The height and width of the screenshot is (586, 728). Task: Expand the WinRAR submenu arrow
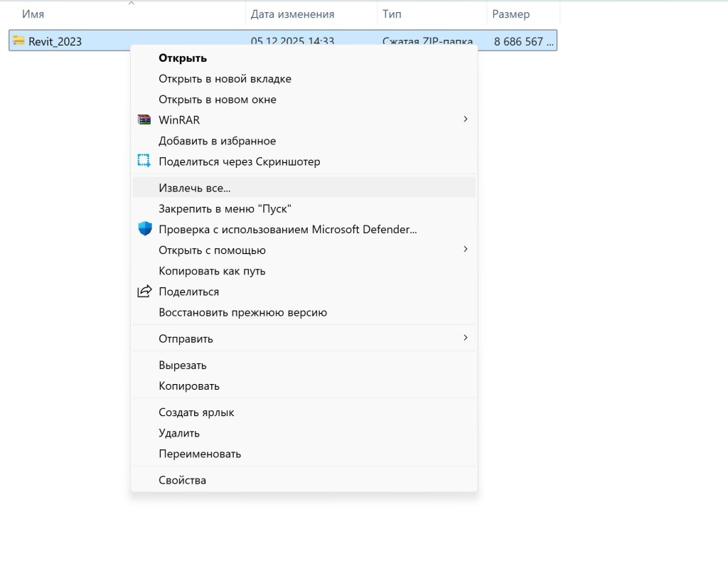(x=465, y=119)
